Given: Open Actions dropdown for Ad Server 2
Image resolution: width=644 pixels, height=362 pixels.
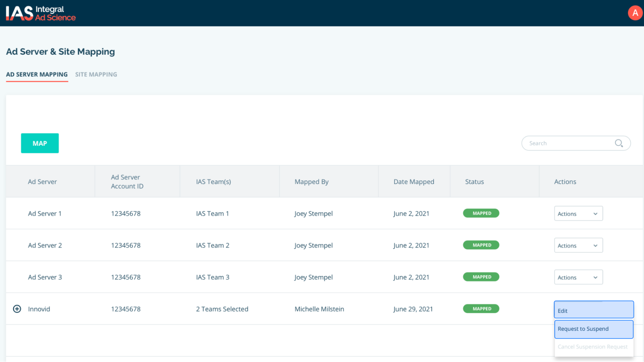Looking at the screenshot, I should (x=578, y=245).
